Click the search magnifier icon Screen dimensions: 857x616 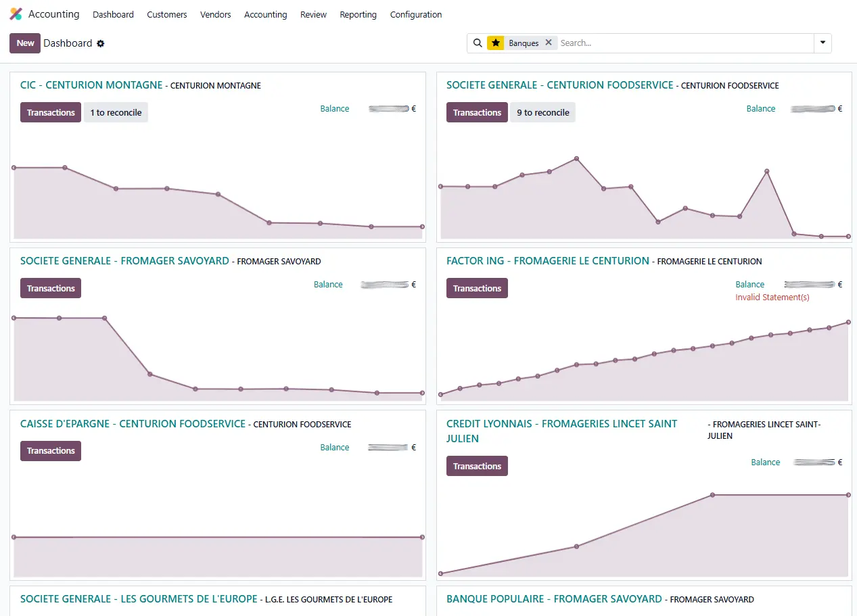478,43
